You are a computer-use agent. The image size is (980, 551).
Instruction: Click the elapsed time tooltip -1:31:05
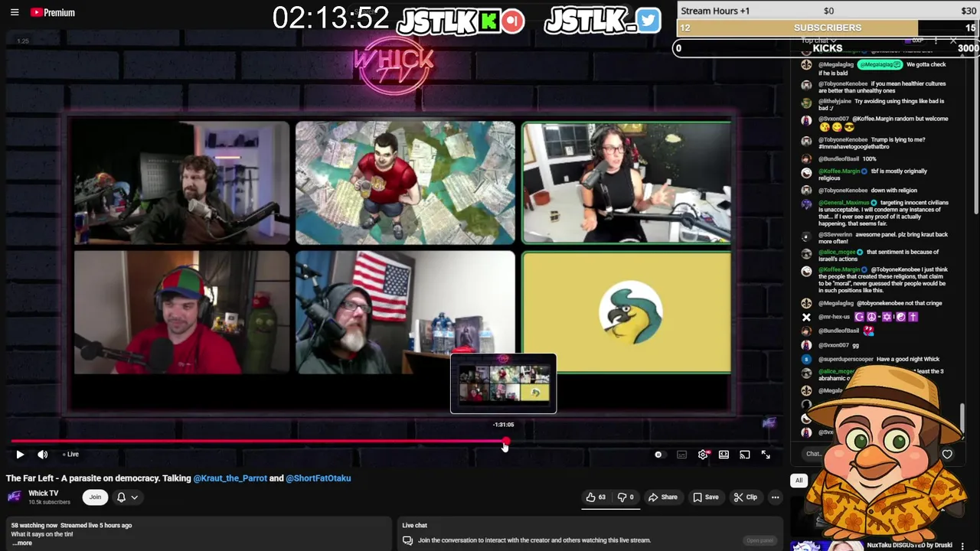[x=503, y=425]
